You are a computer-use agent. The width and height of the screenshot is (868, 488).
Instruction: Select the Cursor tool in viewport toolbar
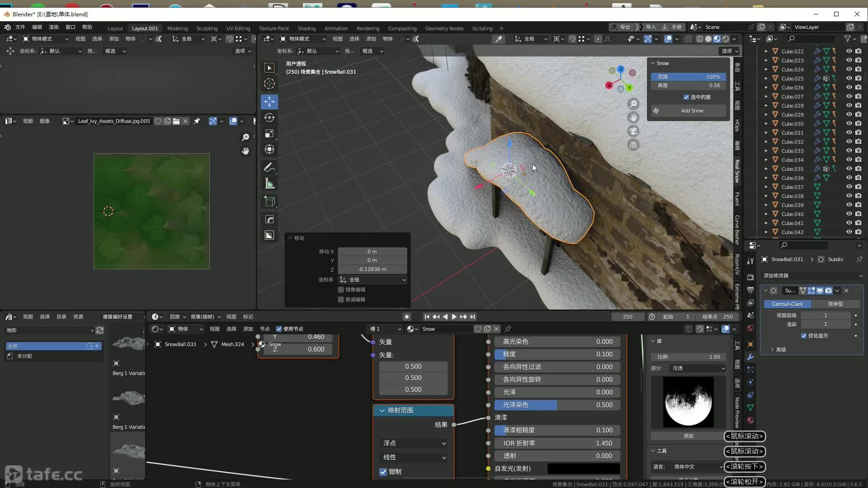pyautogui.click(x=269, y=84)
